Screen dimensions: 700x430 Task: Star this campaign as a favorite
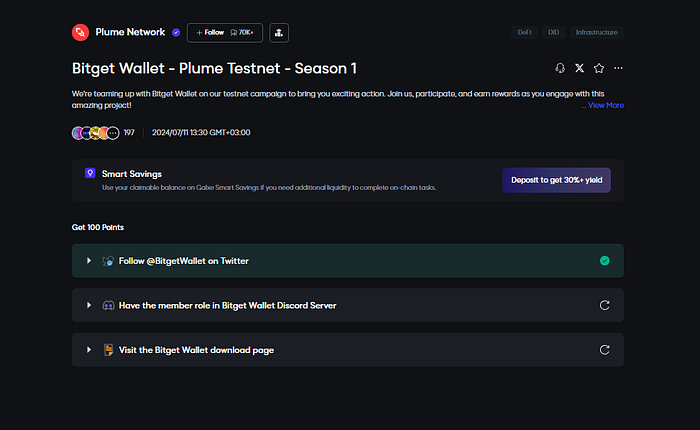598,68
